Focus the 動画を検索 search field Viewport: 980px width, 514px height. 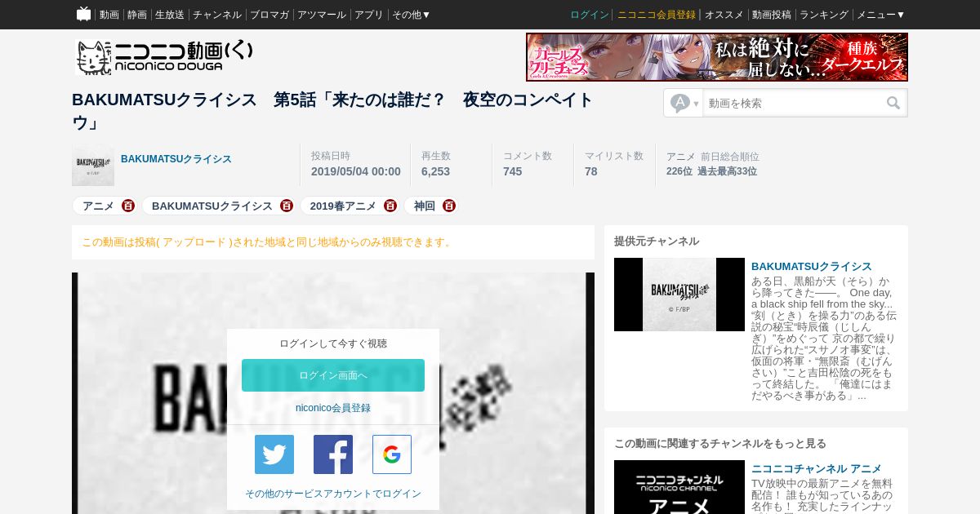click(794, 103)
